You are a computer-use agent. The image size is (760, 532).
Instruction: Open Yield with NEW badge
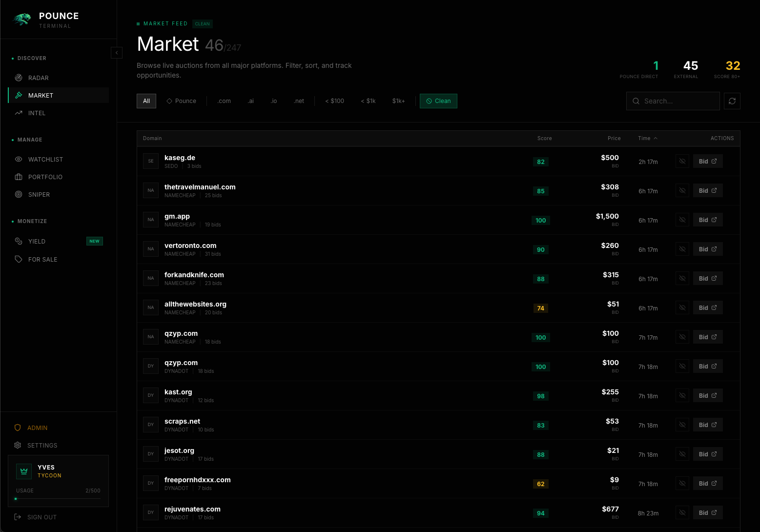pyautogui.click(x=58, y=241)
